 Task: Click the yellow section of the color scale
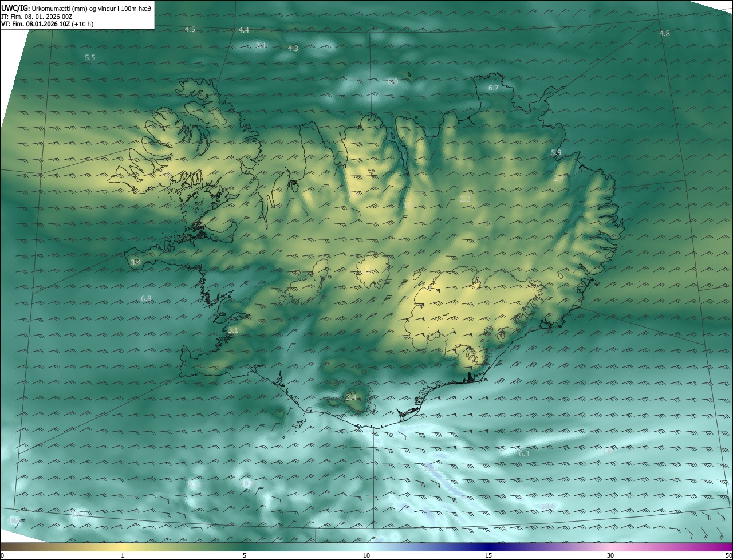(123, 547)
